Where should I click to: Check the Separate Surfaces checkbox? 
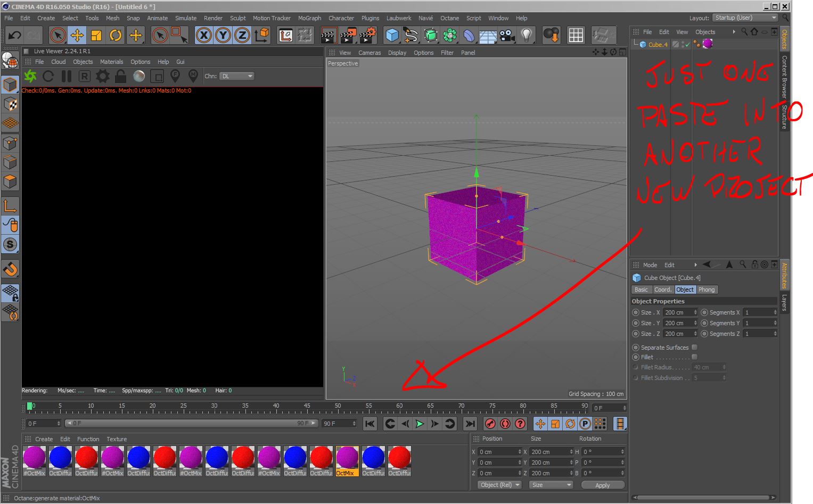point(694,347)
